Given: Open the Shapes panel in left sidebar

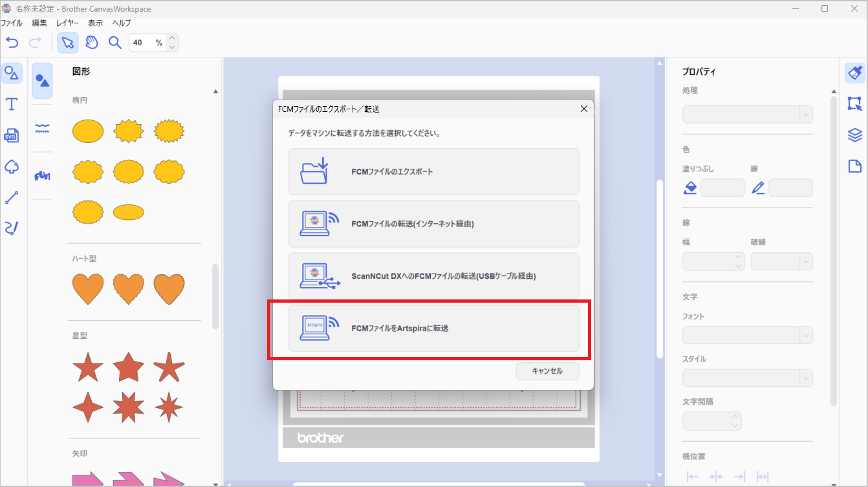Looking at the screenshot, I should pyautogui.click(x=11, y=73).
